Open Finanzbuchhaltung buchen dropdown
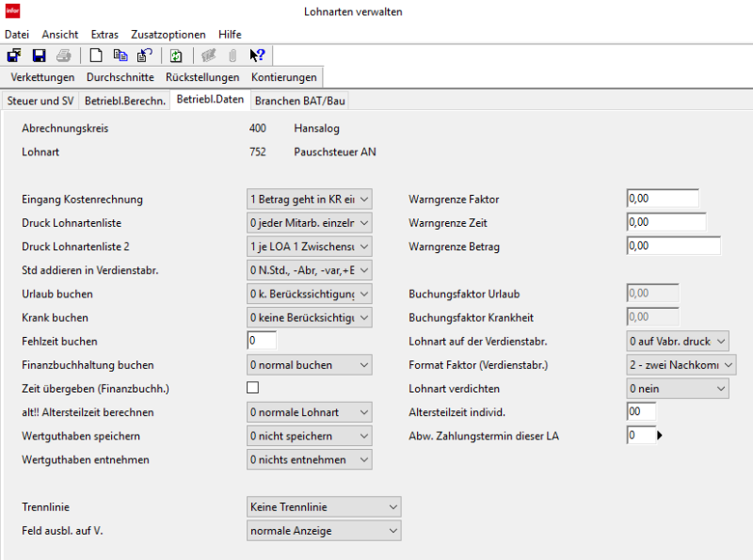This screenshot has width=753, height=560. click(x=310, y=365)
